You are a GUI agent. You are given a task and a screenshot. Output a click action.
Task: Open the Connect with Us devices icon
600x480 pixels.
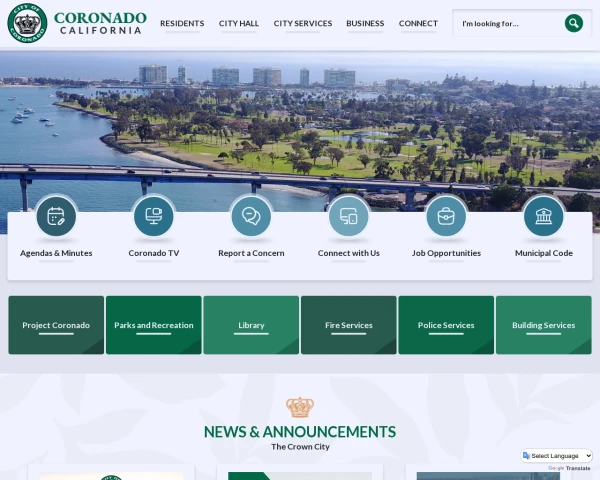pyautogui.click(x=348, y=216)
